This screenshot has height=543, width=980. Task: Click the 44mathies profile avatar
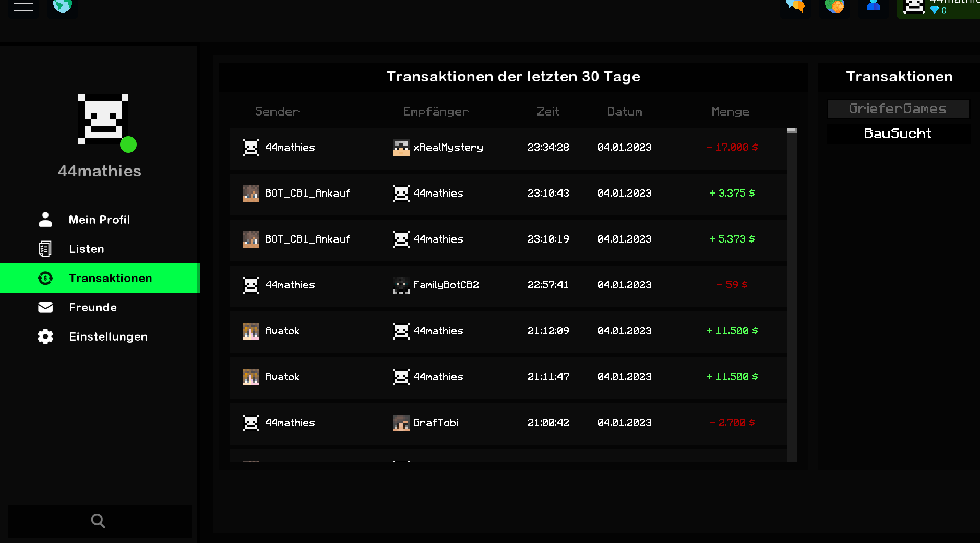pyautogui.click(x=103, y=119)
